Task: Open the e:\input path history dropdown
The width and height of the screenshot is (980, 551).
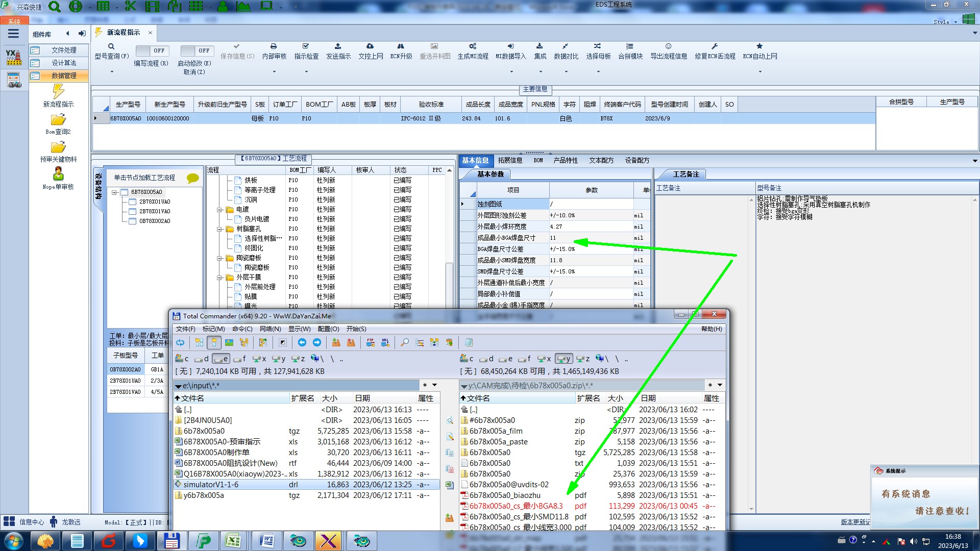Action: pyautogui.click(x=435, y=385)
